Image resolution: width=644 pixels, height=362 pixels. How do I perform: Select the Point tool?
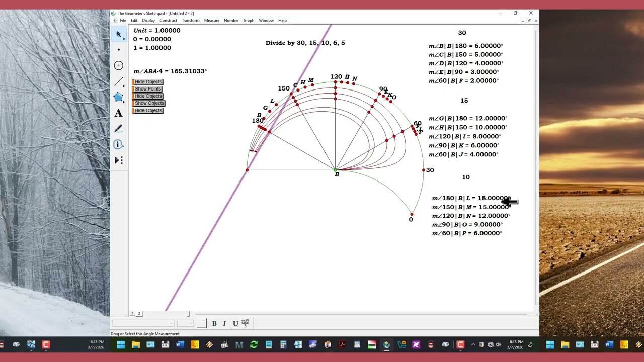(119, 49)
